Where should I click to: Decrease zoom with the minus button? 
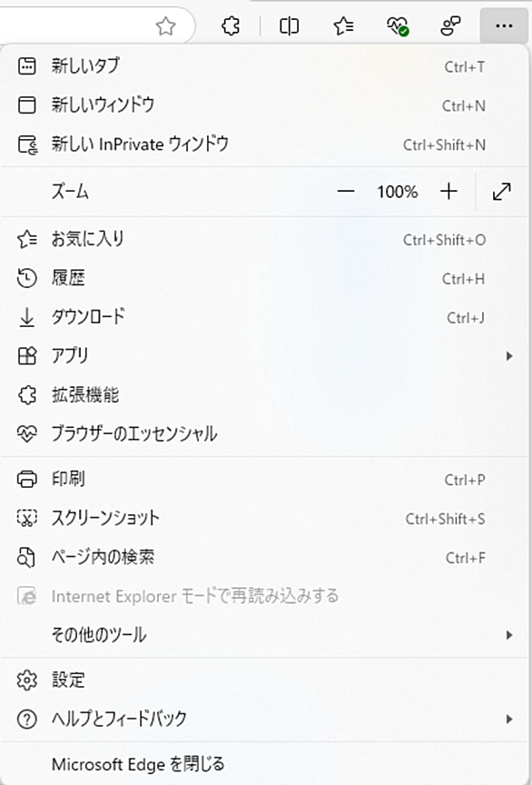pos(345,191)
